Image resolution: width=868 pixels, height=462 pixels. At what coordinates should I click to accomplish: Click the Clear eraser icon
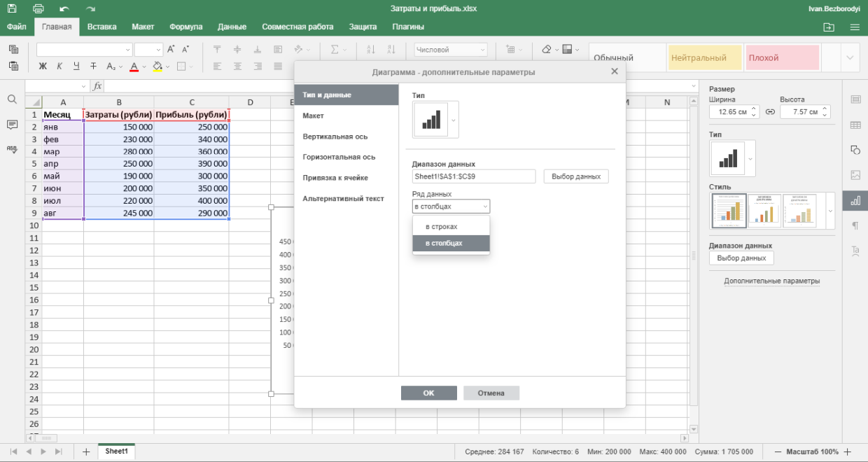tap(547, 50)
